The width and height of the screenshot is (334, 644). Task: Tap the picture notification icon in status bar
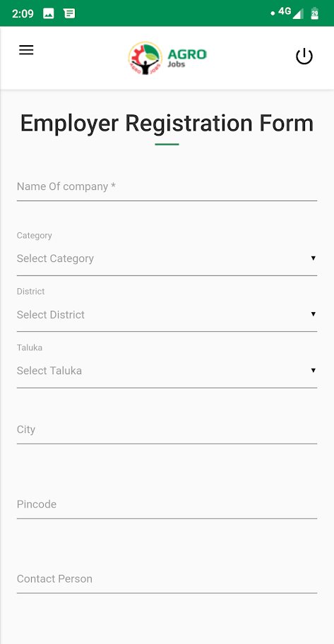49,13
